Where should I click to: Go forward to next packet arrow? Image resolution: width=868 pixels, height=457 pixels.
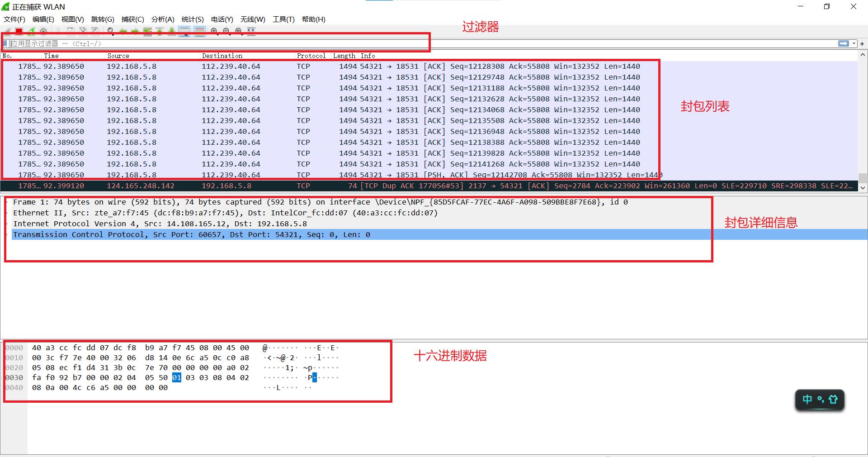135,31
